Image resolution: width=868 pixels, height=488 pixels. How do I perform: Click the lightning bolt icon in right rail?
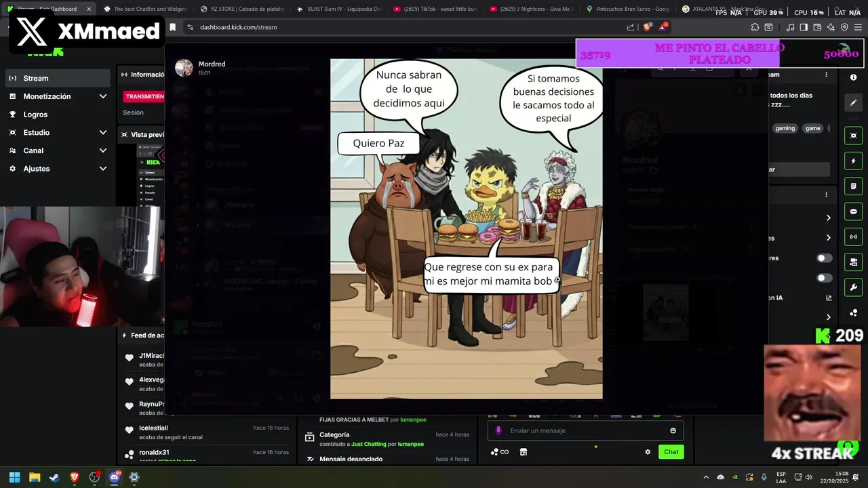click(x=853, y=161)
